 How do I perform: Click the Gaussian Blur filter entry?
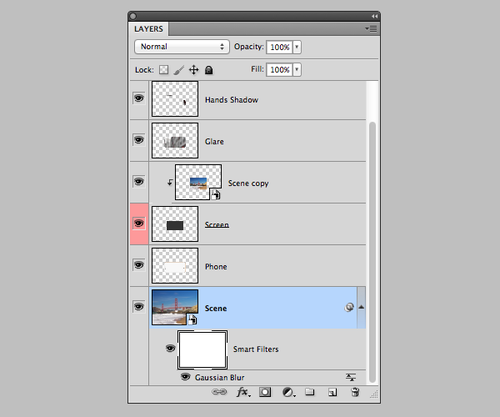(220, 377)
